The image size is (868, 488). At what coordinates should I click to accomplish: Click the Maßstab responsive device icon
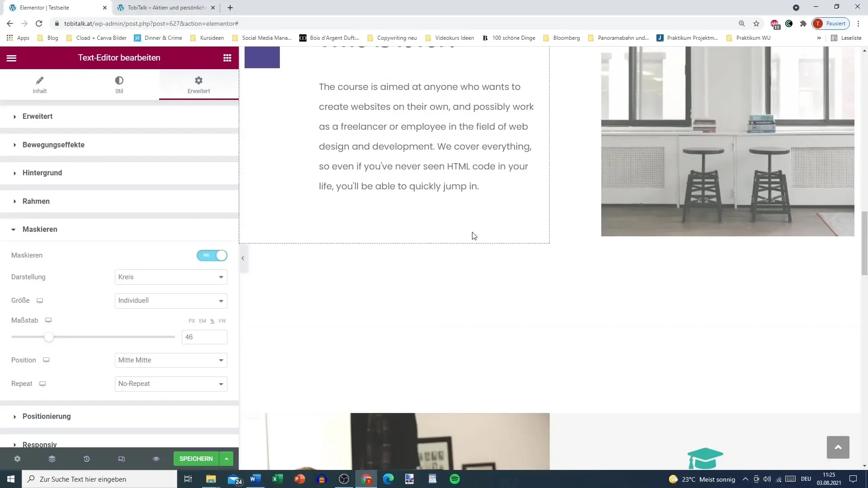(x=48, y=320)
